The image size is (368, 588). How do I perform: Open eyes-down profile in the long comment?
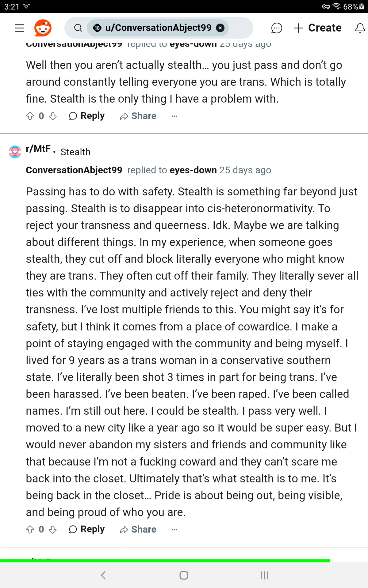(193, 170)
